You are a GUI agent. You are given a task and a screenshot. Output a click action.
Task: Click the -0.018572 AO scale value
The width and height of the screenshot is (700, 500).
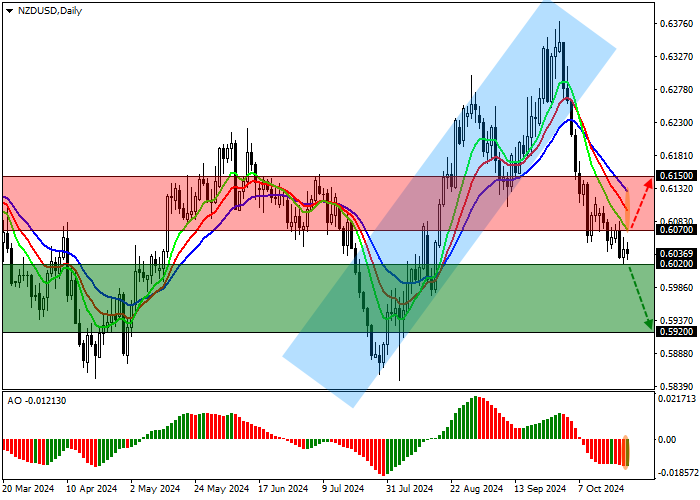click(x=676, y=473)
